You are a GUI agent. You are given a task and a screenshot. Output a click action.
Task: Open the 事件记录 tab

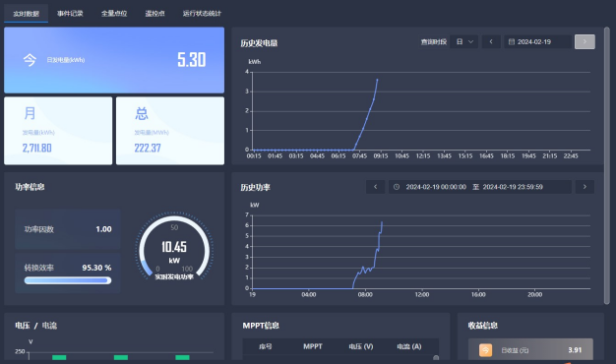(70, 14)
